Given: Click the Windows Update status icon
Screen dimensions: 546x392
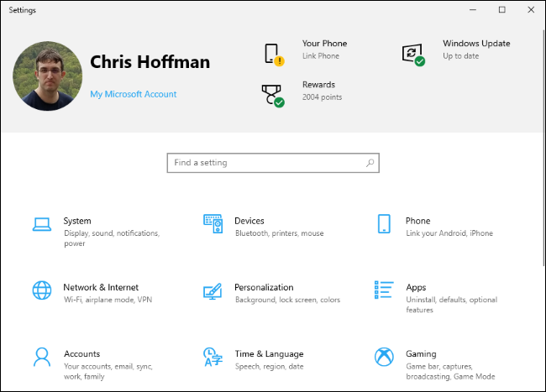Looking at the screenshot, I should tap(413, 55).
